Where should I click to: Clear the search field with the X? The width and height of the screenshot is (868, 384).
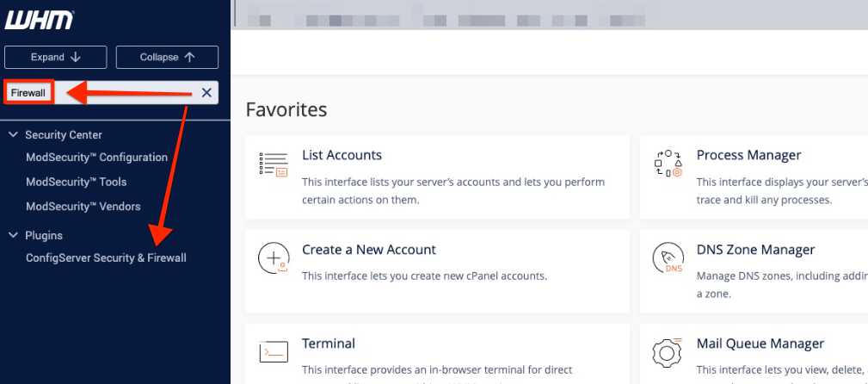pyautogui.click(x=206, y=93)
